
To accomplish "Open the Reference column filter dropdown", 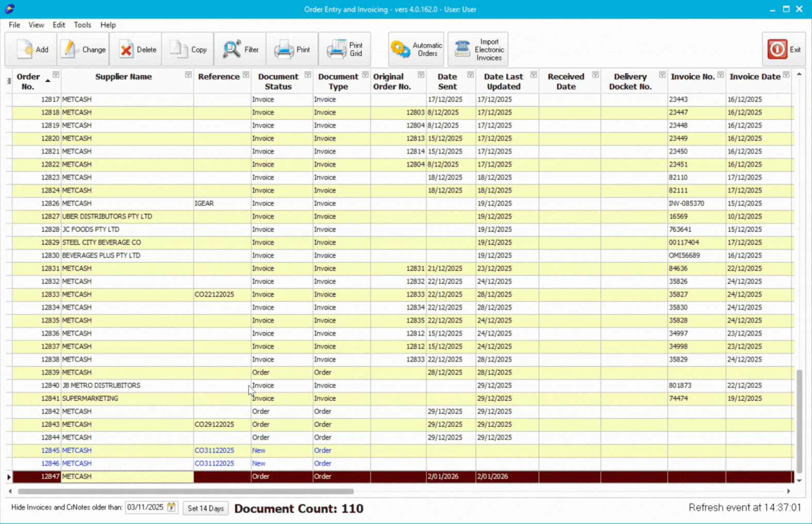I will pyautogui.click(x=246, y=75).
